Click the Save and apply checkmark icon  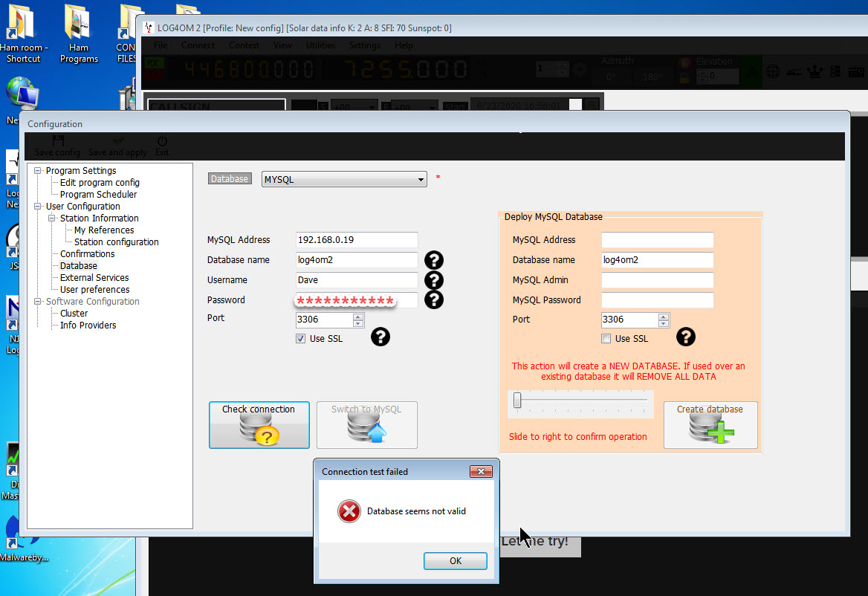(x=118, y=141)
